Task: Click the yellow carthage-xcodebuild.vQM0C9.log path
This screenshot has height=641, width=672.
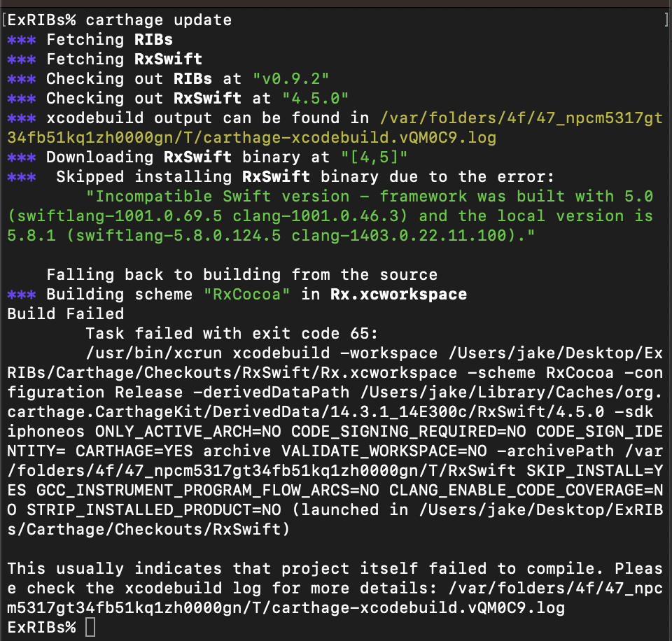Action: (x=350, y=138)
